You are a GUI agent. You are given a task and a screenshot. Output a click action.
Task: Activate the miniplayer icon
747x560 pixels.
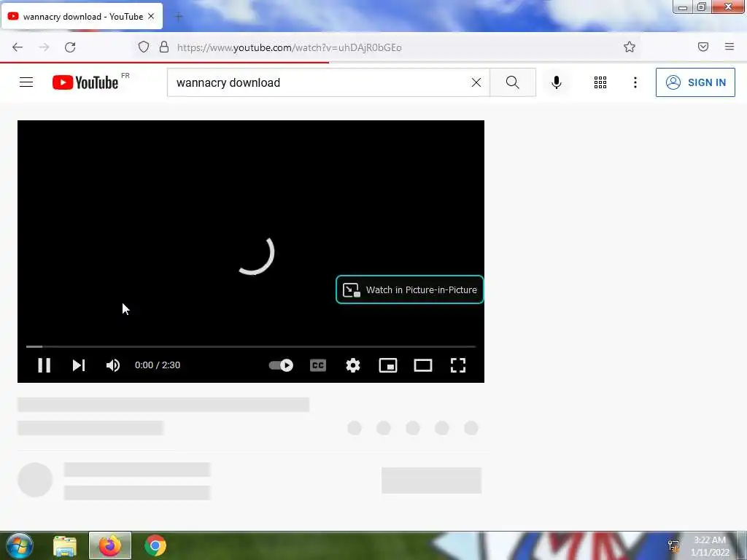[388, 365]
